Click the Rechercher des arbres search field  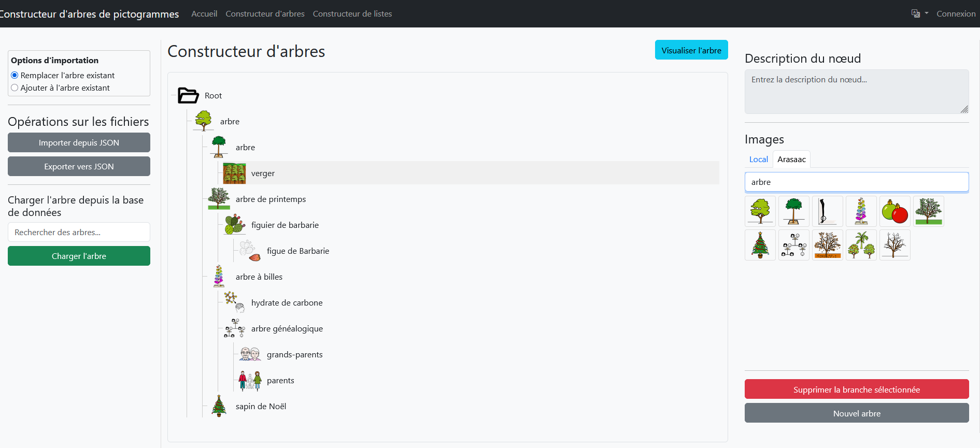79,232
